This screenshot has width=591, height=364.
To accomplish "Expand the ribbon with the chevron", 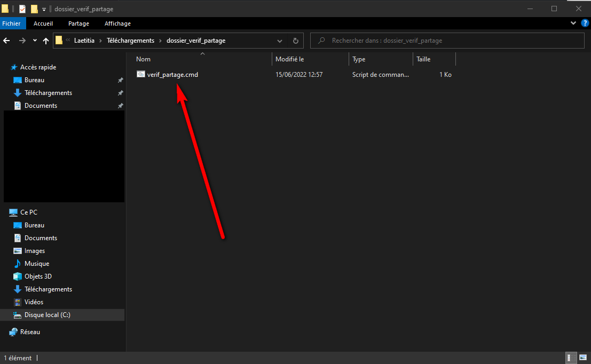I will tap(573, 23).
